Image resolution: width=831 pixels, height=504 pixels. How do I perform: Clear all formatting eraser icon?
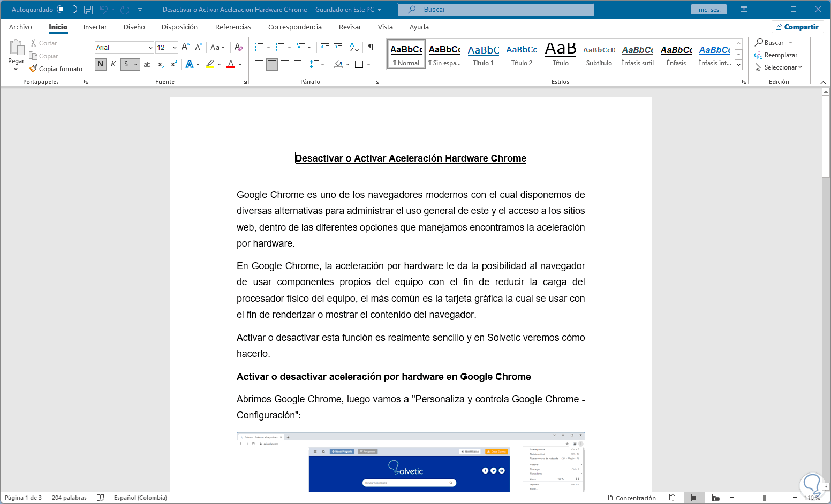tap(239, 47)
